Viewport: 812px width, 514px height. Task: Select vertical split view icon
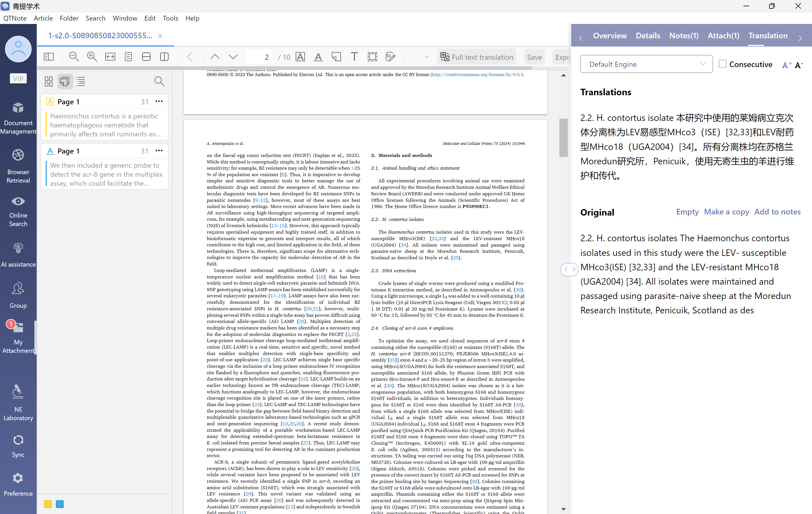point(164,57)
